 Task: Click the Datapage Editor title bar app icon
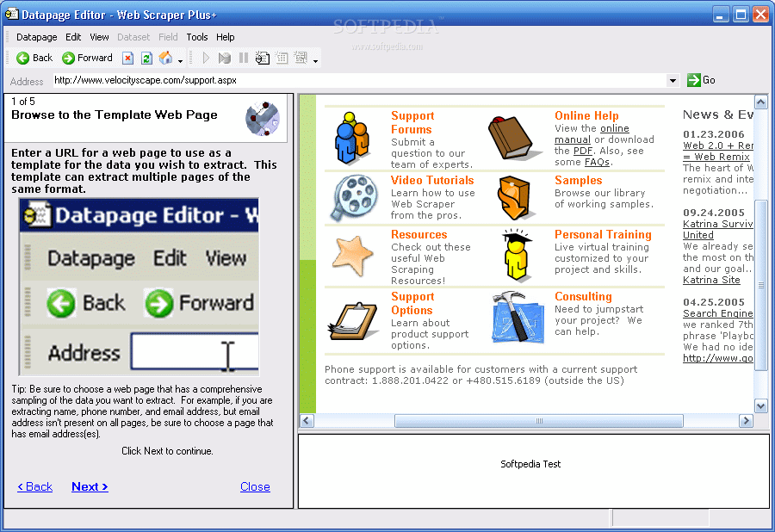[11, 15]
